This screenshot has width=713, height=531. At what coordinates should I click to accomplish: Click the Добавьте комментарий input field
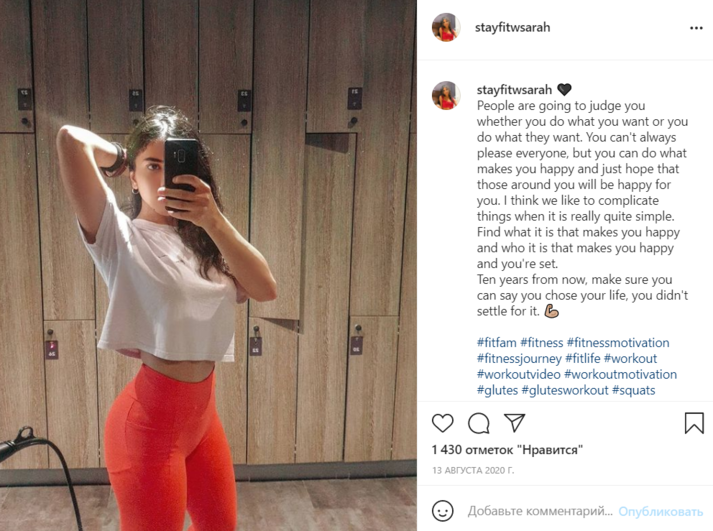540,511
